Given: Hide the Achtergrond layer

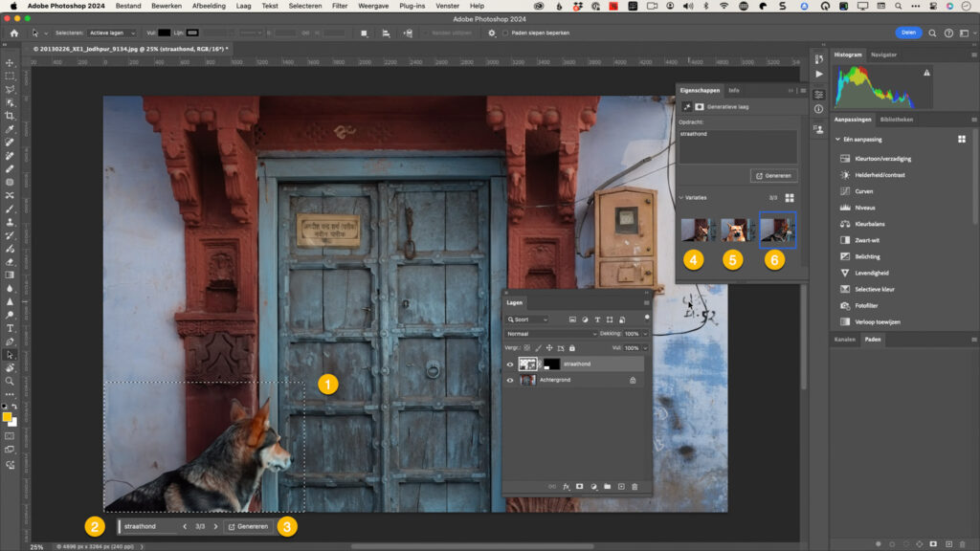Looking at the screenshot, I should click(510, 380).
